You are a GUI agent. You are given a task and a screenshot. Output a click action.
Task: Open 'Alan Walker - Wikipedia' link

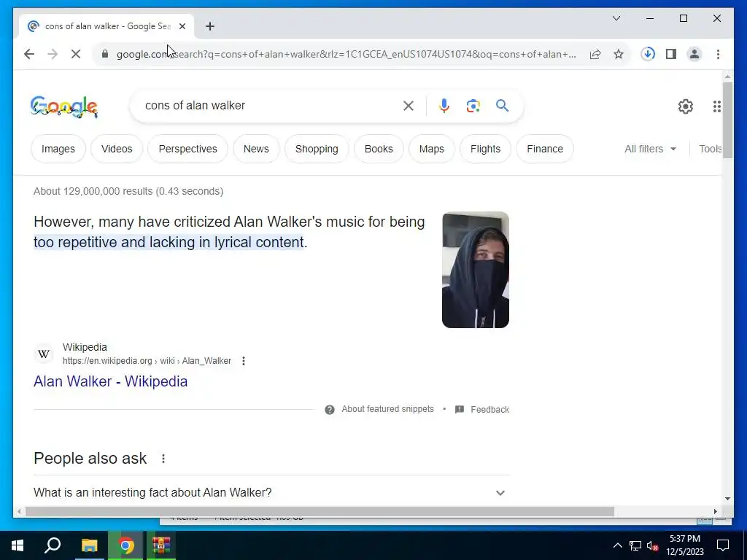[111, 381]
